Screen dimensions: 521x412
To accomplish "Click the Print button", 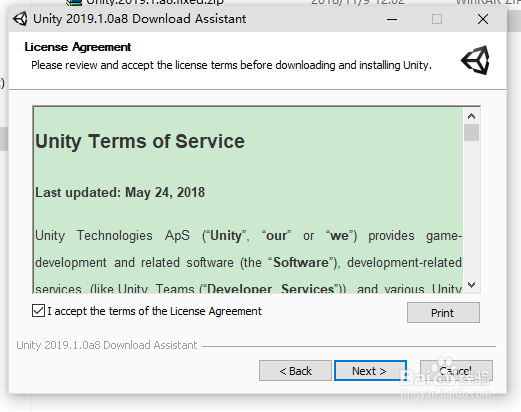I will pos(443,313).
